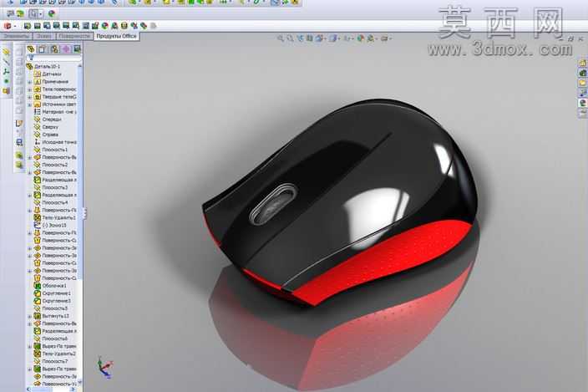This screenshot has height=392, width=588.
Task: Open Appearances and Scenes task pane tab
Action: pyautogui.click(x=583, y=103)
